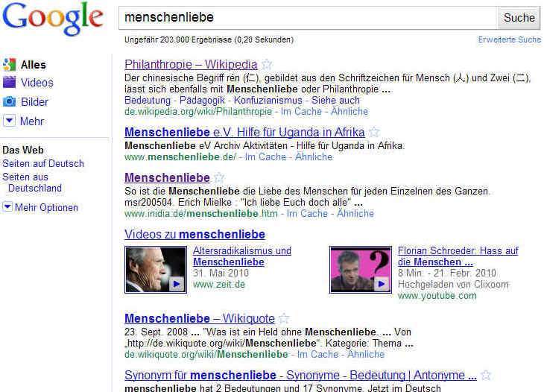
Task: Expand Mehr Optionen in sidebar
Action: point(40,207)
